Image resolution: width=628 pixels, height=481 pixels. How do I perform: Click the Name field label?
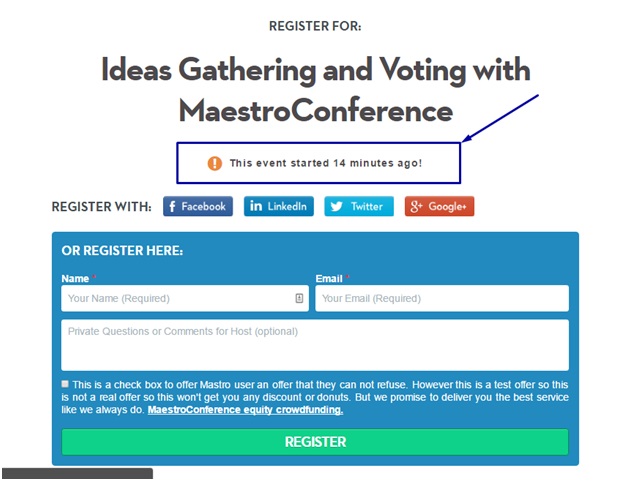pyautogui.click(x=75, y=279)
